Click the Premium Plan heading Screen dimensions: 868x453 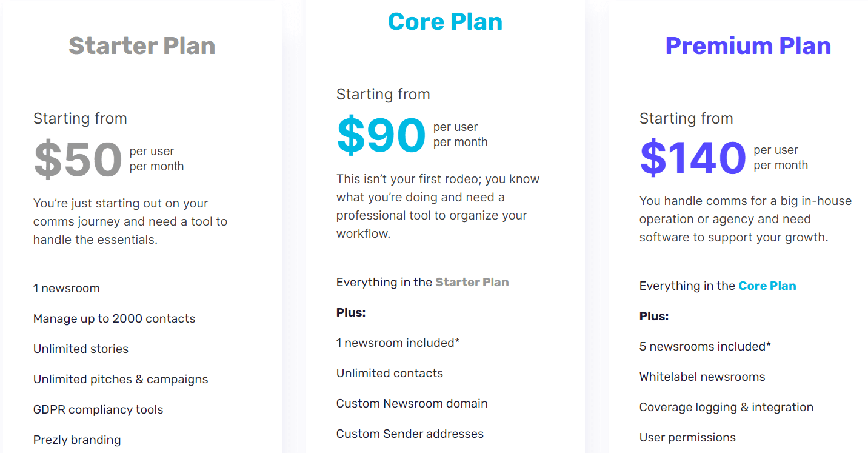tap(748, 46)
